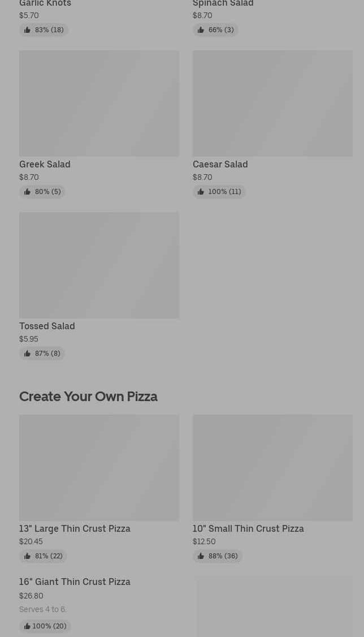This screenshot has height=637, width=364.
Task: Click the 10" Small Thin Crust Pizza name
Action: tap(248, 528)
